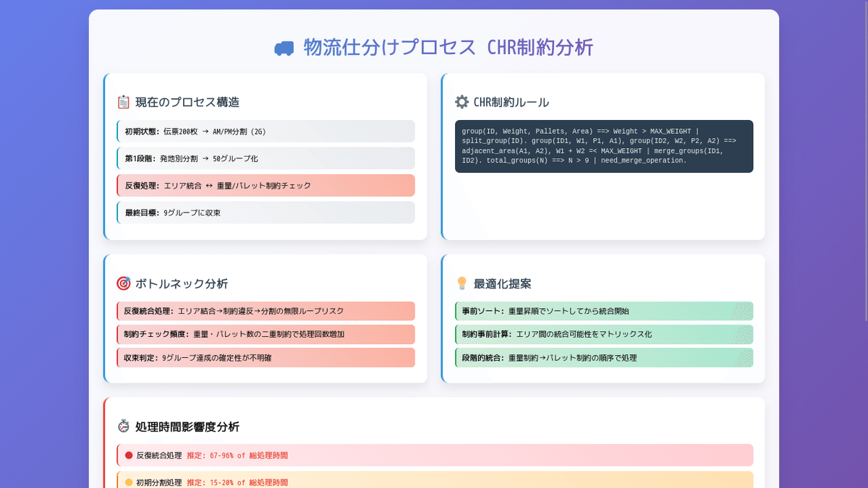Click the lightbulb icon next to 最適化提案
This screenshot has width=868, height=488.
pyautogui.click(x=462, y=283)
